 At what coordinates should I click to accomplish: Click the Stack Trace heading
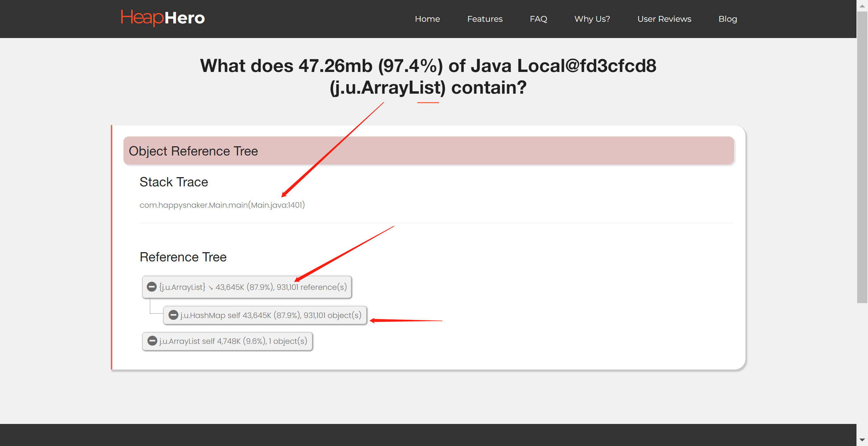tap(174, 182)
